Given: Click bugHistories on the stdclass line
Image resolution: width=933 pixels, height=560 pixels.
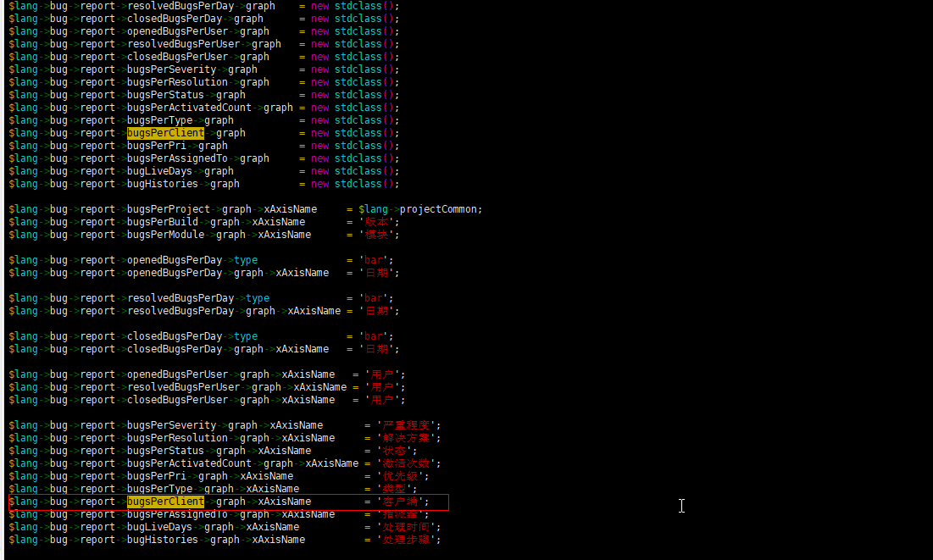Looking at the screenshot, I should (x=163, y=184).
